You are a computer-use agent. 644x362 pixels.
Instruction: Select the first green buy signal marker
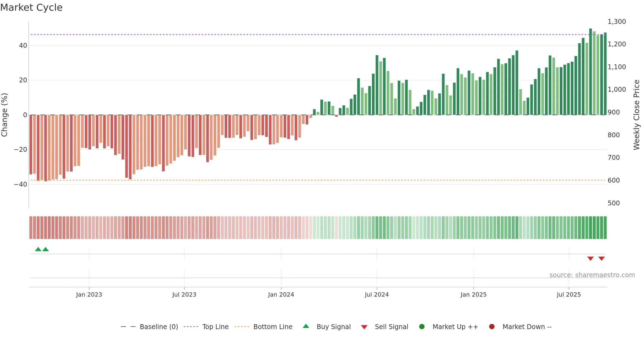pyautogui.click(x=38, y=249)
